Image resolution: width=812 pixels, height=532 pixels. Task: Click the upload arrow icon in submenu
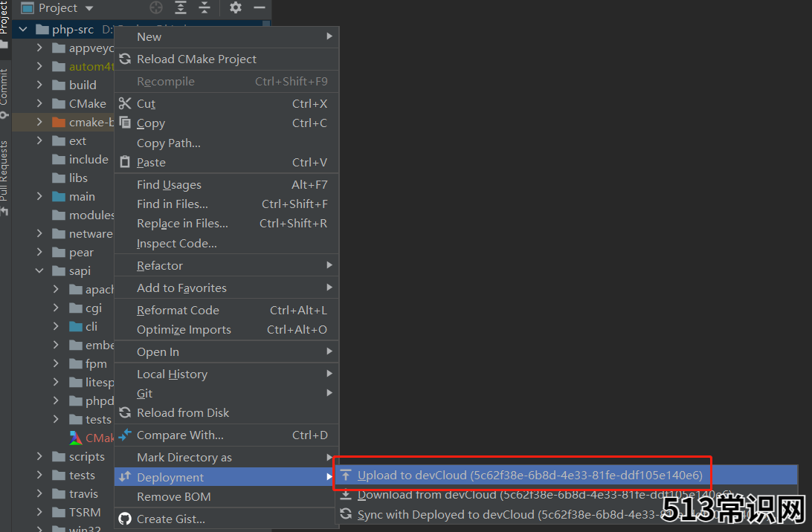pos(346,475)
